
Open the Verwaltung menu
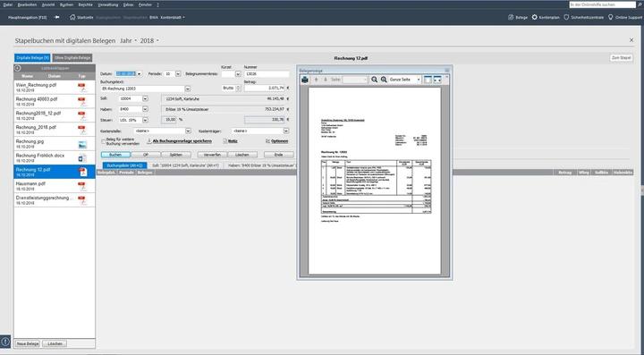click(108, 4)
